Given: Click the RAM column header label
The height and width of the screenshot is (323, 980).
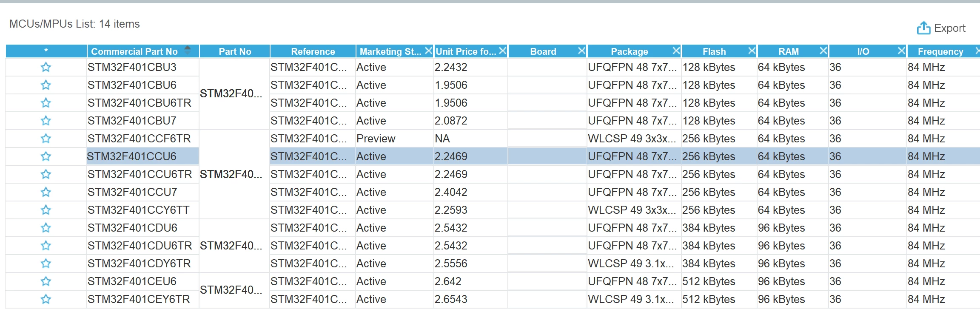Looking at the screenshot, I should [x=789, y=51].
